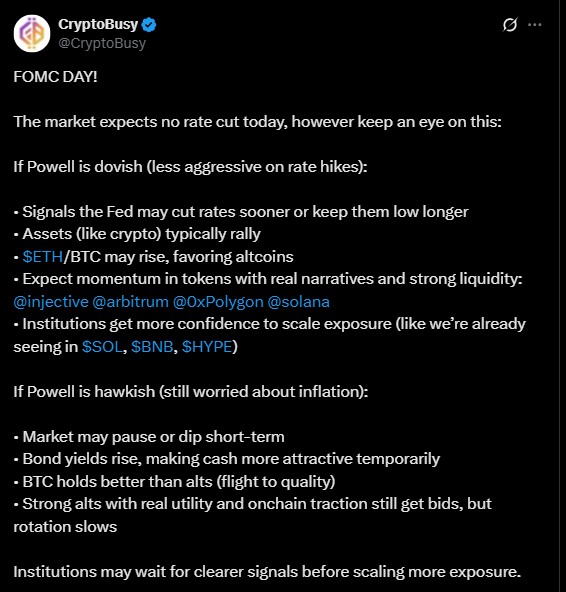Click the 'If Powell is dovish' line
566x592 pixels.
(x=190, y=167)
